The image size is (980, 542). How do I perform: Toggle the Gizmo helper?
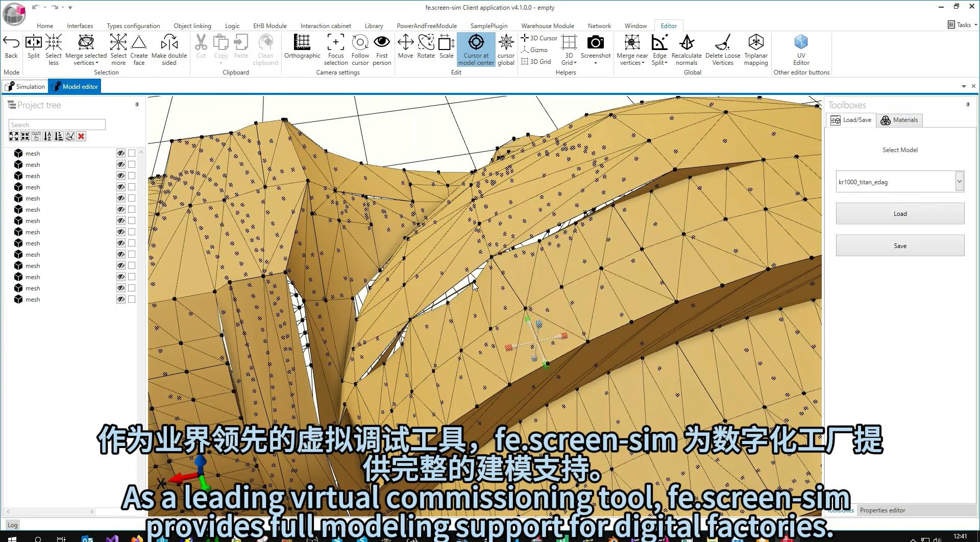[534, 50]
